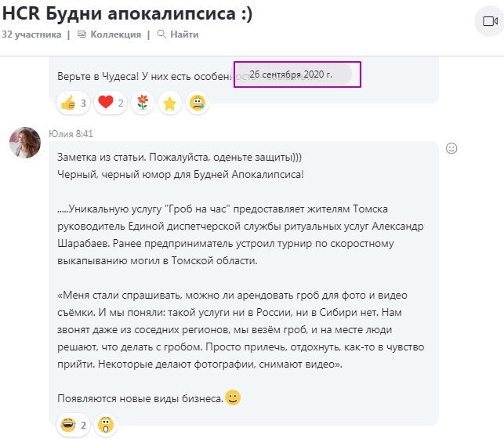Toggle the laughing face reaction with count 2
The height and width of the screenshot is (439, 504).
73,425
